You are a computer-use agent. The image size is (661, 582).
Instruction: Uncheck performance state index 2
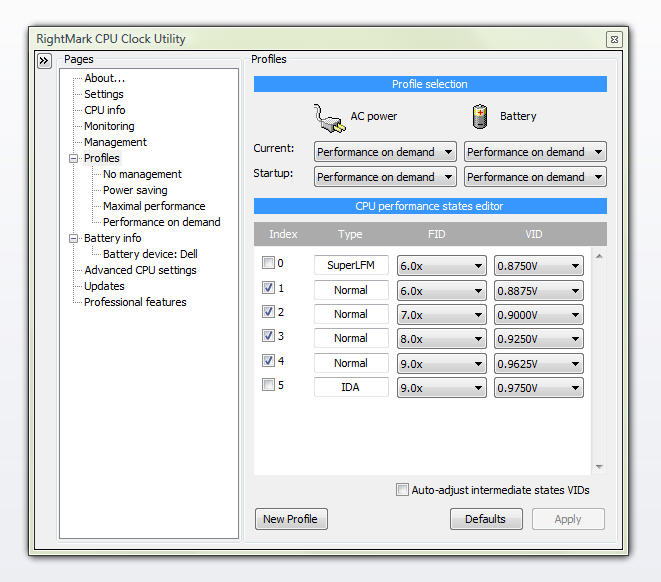[x=268, y=311]
